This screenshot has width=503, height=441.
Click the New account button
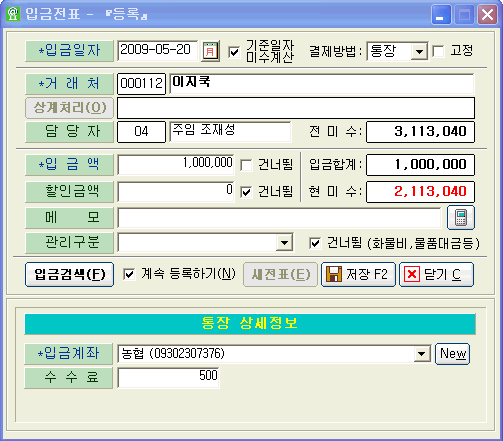pyautogui.click(x=452, y=353)
